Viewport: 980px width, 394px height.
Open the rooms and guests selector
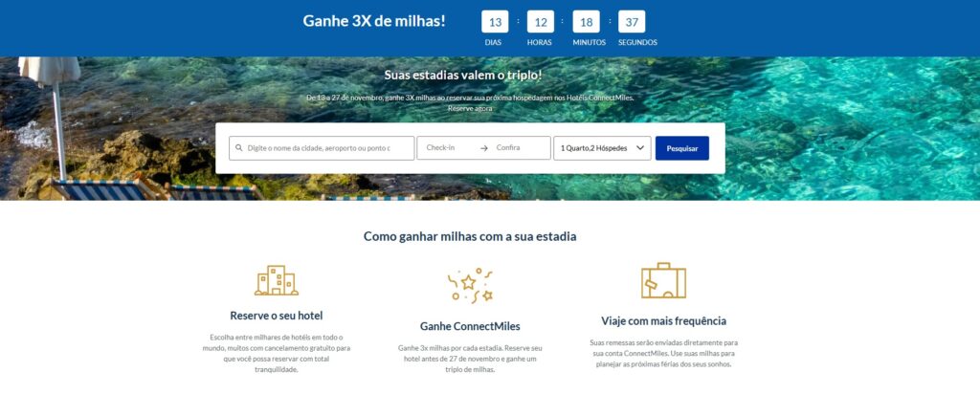coord(602,148)
